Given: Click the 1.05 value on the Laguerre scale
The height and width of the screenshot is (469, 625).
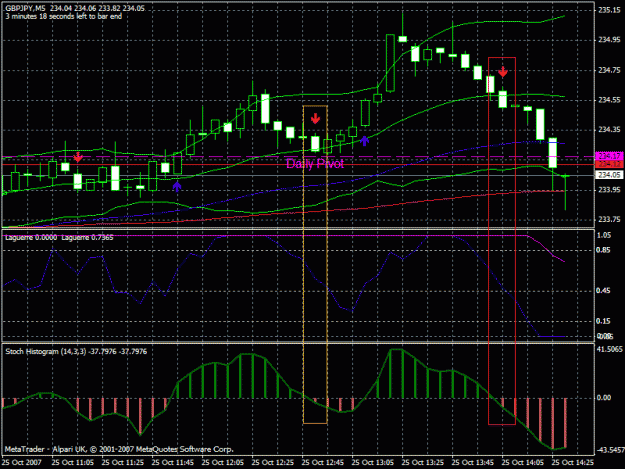Looking at the screenshot, I should [603, 235].
